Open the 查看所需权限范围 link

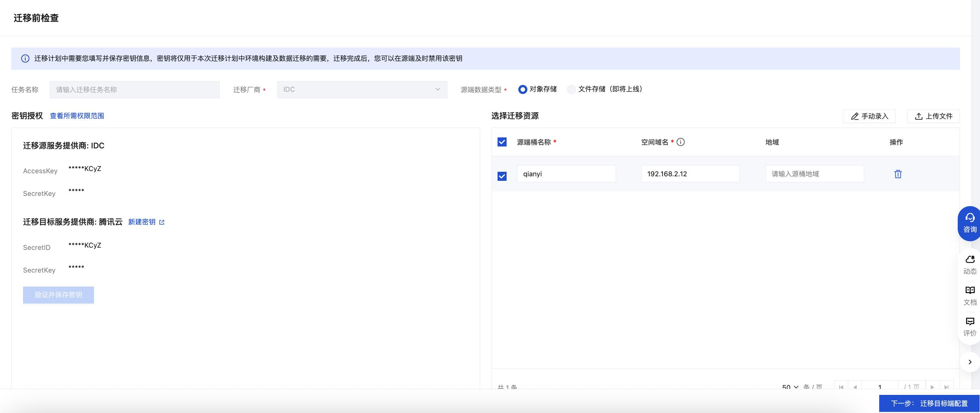click(x=77, y=116)
